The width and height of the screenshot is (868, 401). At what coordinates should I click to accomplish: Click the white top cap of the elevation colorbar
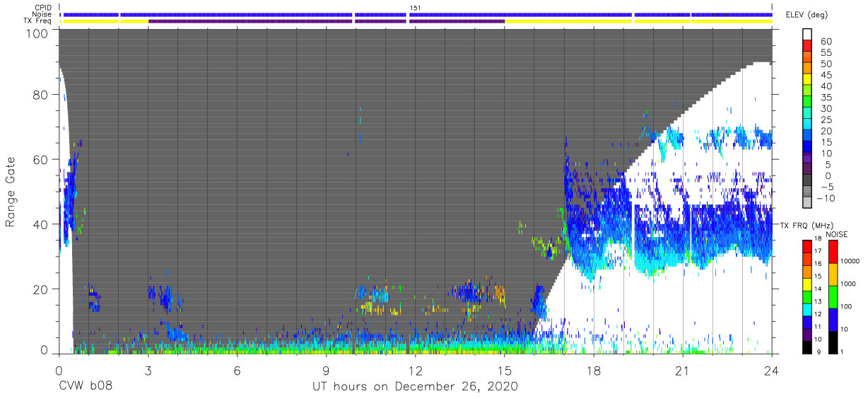[x=808, y=34]
